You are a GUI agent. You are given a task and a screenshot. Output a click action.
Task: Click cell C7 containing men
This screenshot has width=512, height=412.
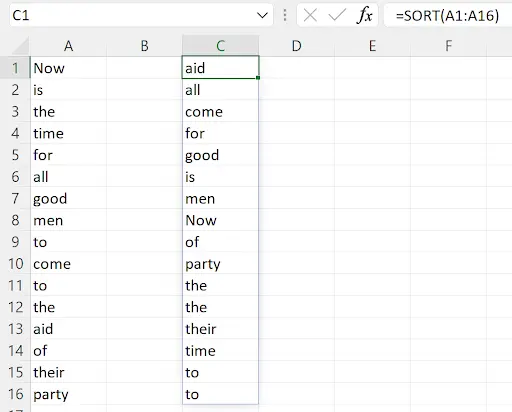pyautogui.click(x=220, y=198)
